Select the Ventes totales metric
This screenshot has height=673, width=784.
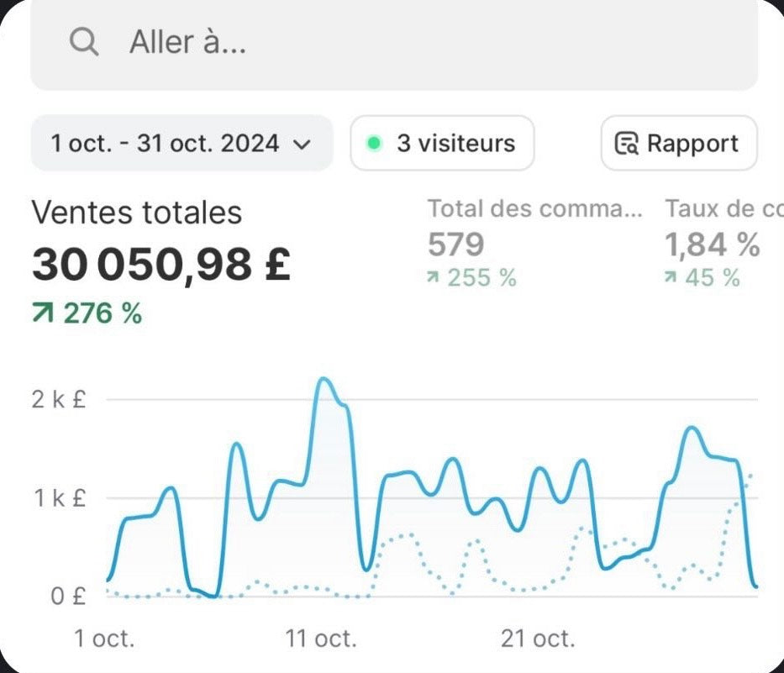(x=137, y=213)
